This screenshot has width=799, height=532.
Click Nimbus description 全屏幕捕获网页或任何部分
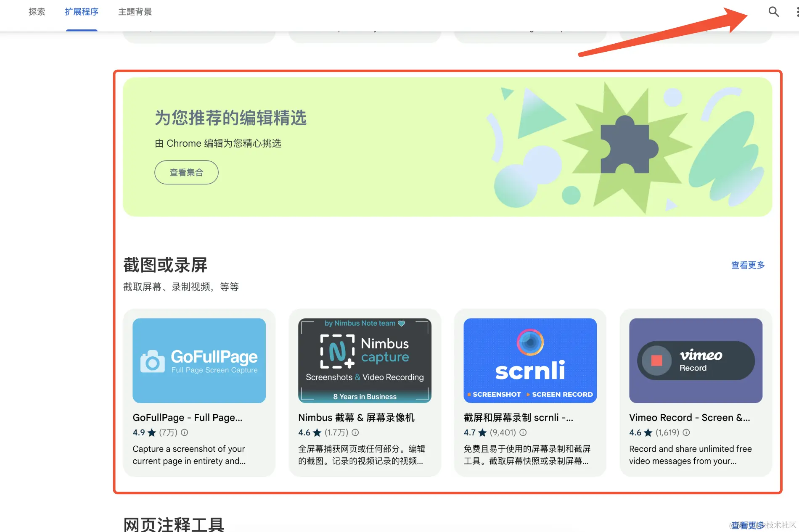(x=349, y=449)
